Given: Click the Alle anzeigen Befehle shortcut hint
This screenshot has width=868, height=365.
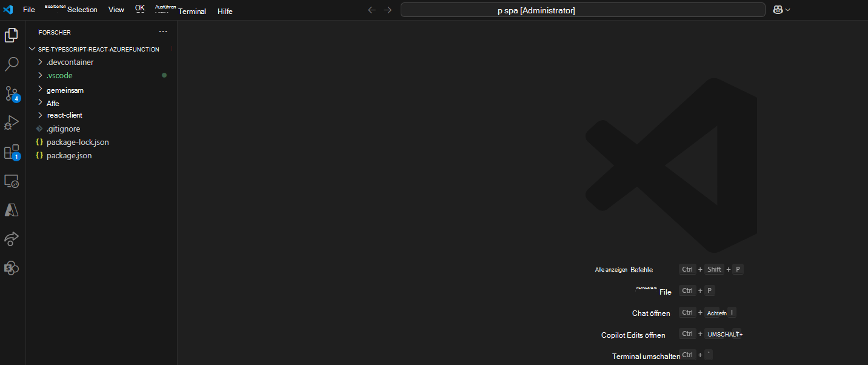Looking at the screenshot, I should pos(624,269).
